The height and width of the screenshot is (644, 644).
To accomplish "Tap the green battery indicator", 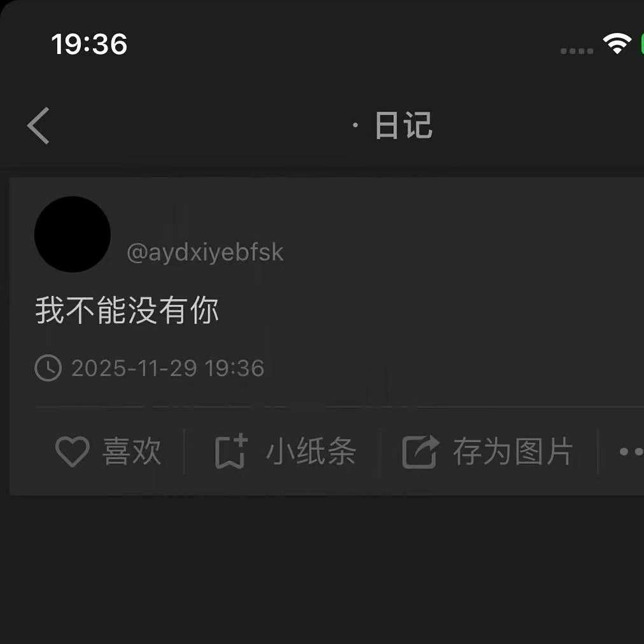I will pos(641,43).
